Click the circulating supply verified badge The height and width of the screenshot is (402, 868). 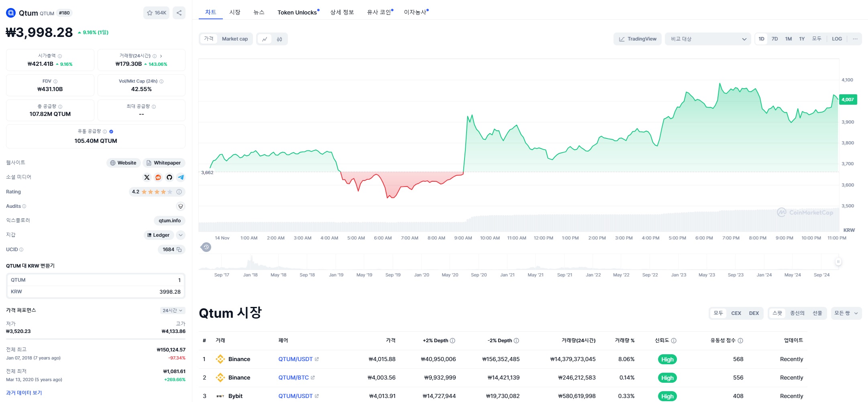[x=111, y=132]
